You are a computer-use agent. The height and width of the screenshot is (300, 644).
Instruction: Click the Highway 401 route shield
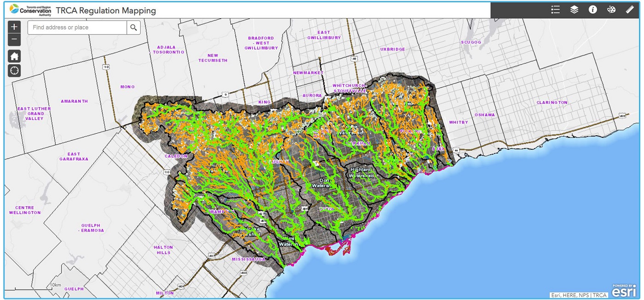[304, 209]
